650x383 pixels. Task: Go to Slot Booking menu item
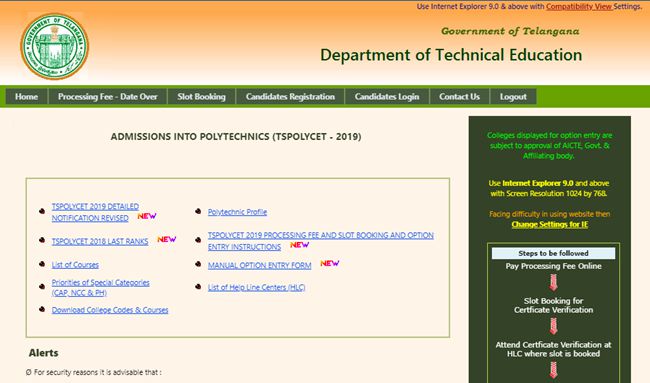pos(201,97)
